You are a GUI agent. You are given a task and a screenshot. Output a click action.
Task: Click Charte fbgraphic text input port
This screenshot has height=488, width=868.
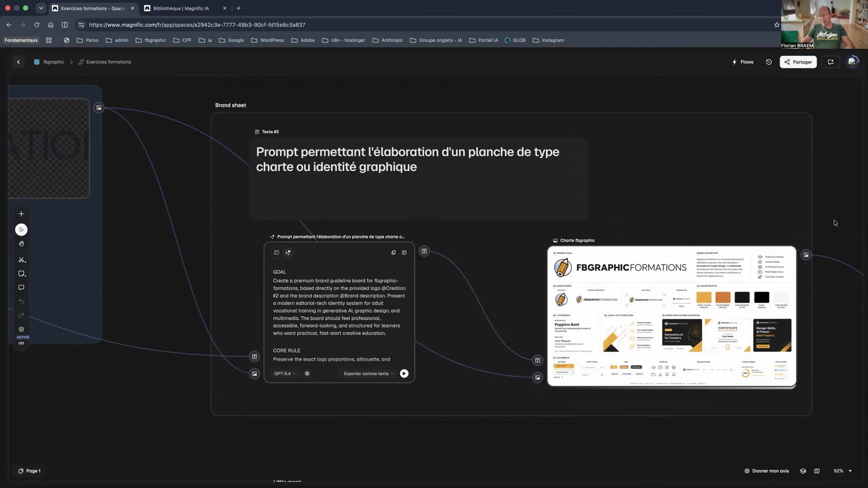click(538, 360)
